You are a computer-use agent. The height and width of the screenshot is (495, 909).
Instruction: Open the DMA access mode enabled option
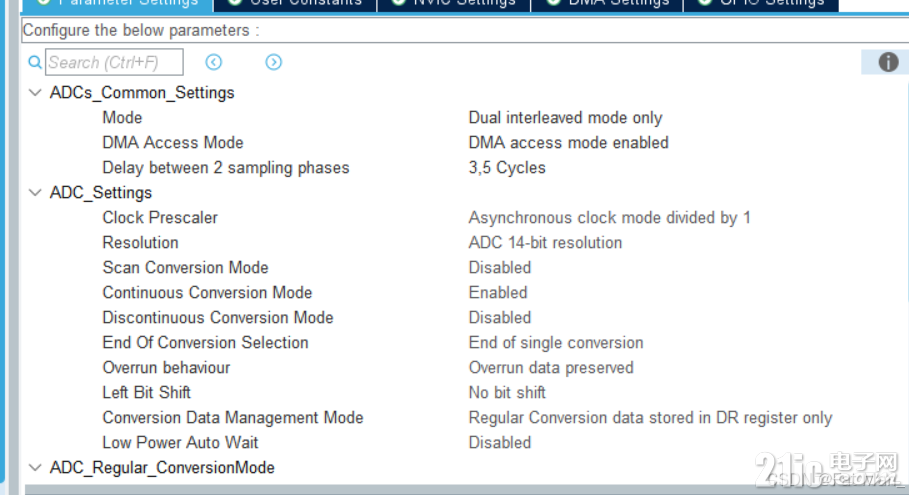(x=569, y=143)
